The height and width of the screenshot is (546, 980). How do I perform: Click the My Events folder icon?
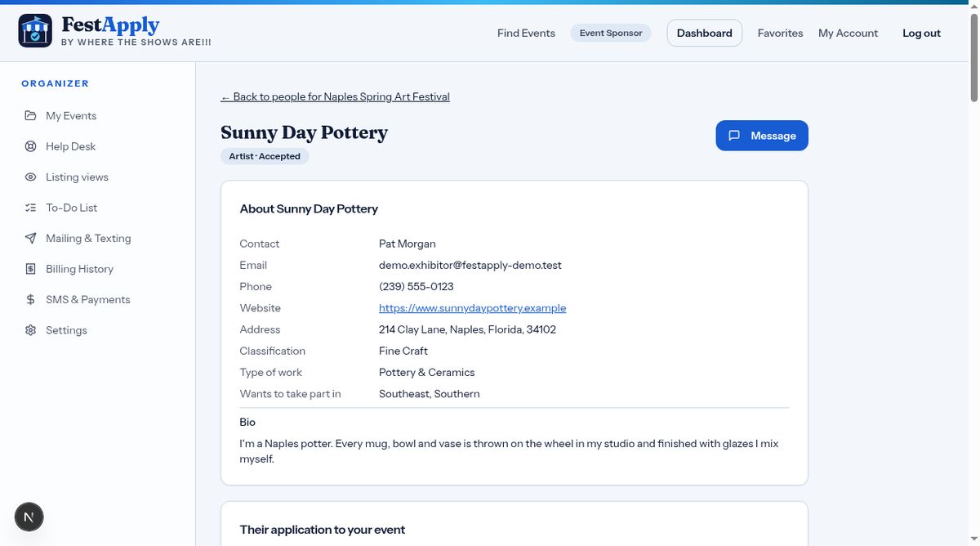(x=30, y=115)
